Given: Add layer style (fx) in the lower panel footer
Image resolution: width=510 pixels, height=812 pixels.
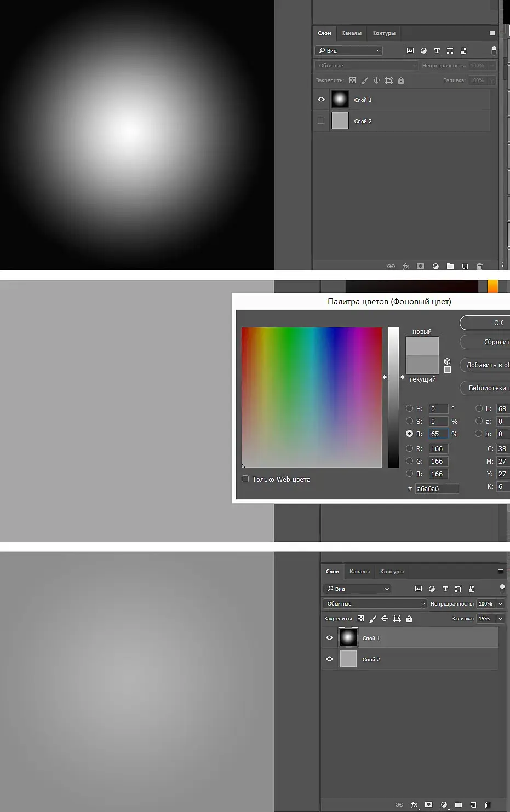Looking at the screenshot, I should pos(415,804).
